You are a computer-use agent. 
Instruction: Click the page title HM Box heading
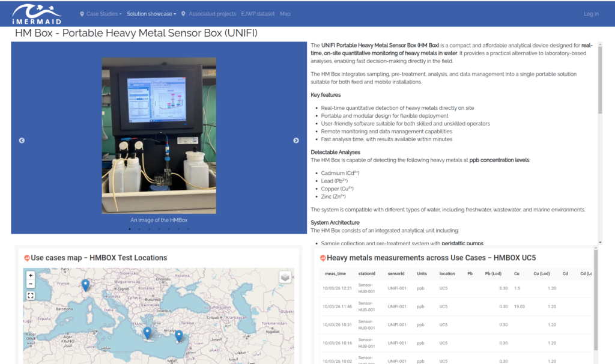[x=136, y=33]
